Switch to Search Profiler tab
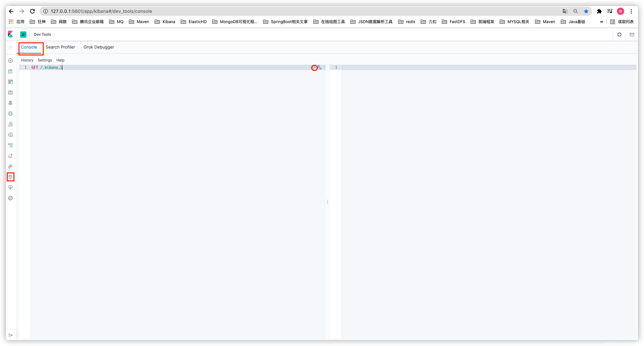The height and width of the screenshot is (346, 644). pos(60,47)
